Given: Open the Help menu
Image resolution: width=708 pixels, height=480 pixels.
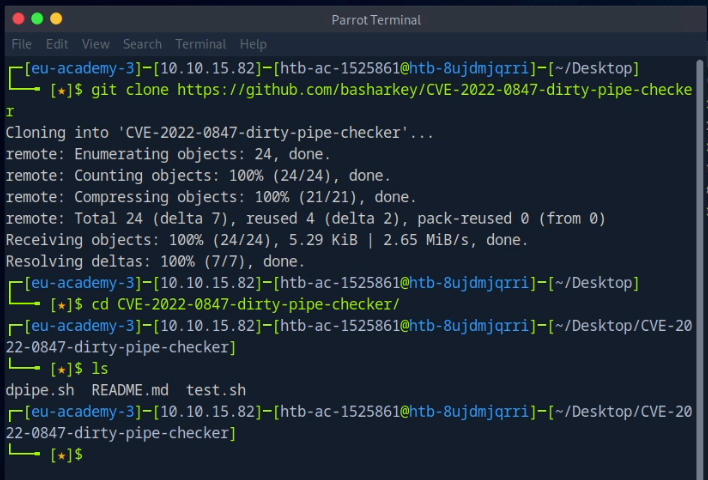Looking at the screenshot, I should tap(253, 44).
